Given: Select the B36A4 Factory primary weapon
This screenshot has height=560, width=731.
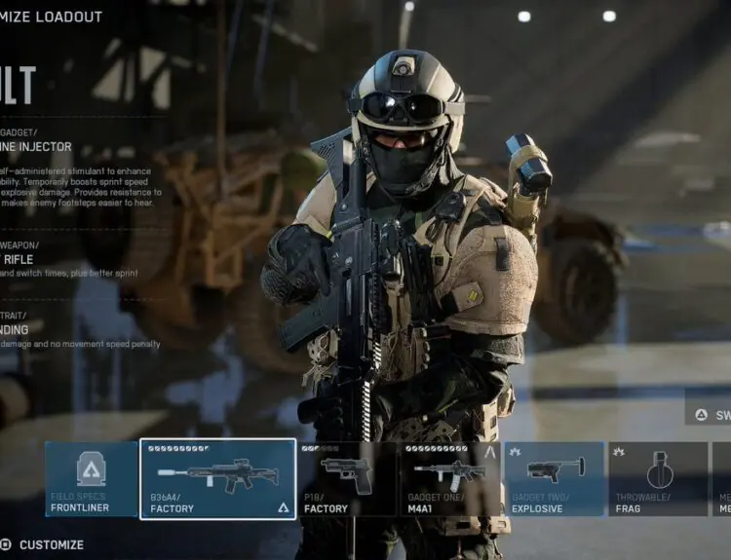Looking at the screenshot, I should click(217, 478).
